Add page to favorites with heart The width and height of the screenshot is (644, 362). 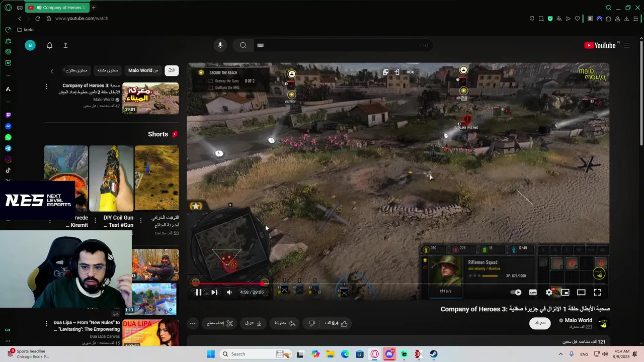pos(577,19)
